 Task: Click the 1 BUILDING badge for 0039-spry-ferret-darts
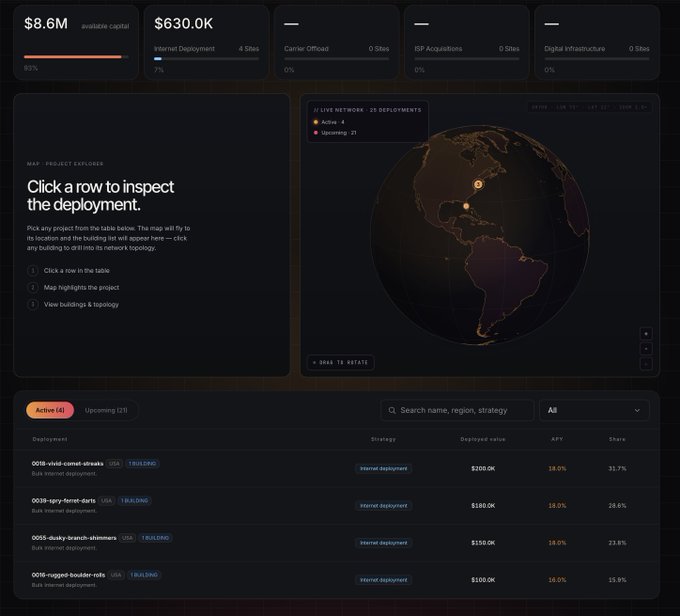click(134, 501)
